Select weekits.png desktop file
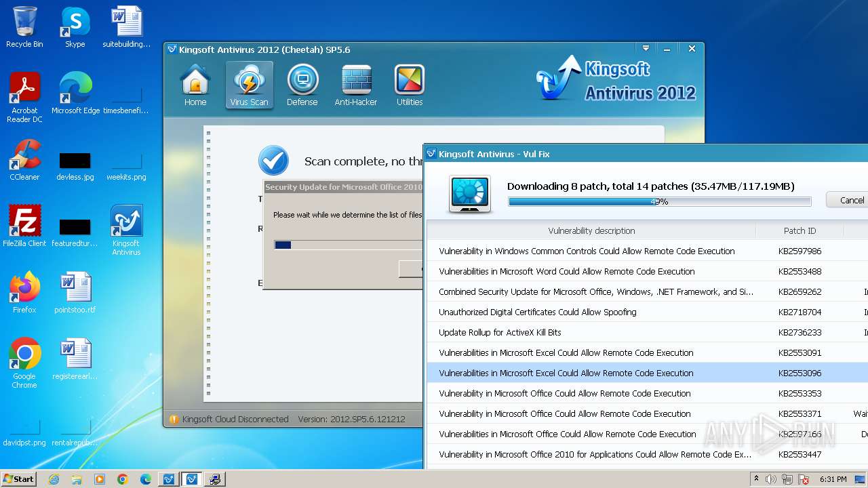This screenshot has height=488, width=868. [x=126, y=166]
